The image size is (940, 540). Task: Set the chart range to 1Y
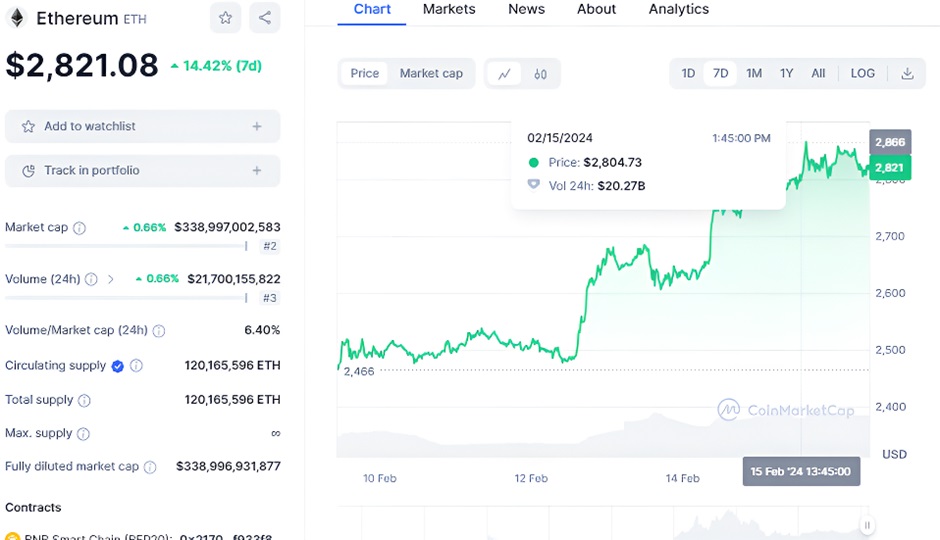pyautogui.click(x=787, y=73)
